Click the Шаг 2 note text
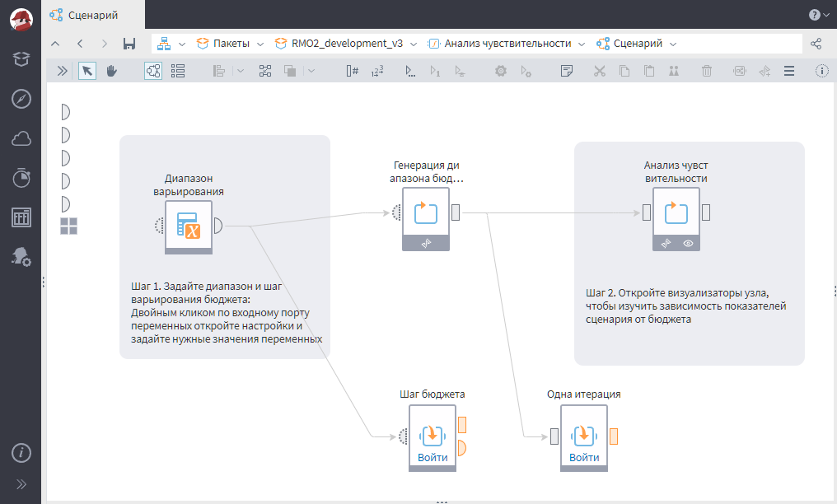Viewport: 837px width, 504px height. tap(686, 306)
